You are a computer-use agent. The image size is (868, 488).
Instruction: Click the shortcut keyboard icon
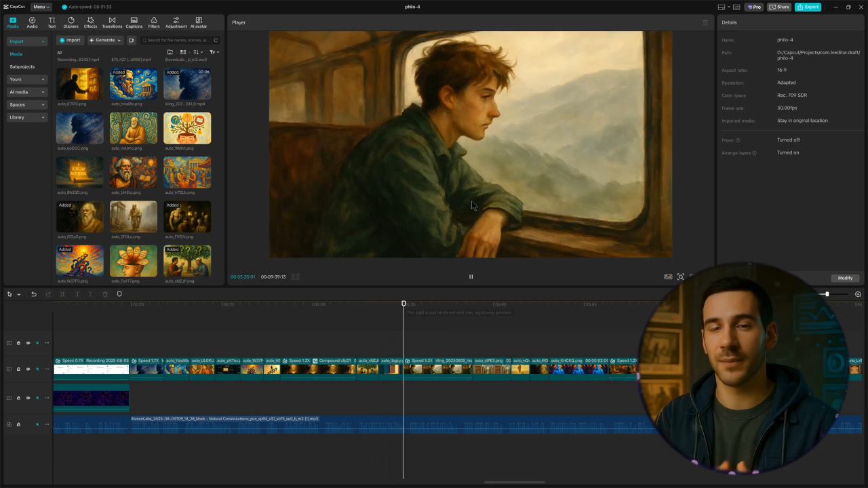[736, 7]
